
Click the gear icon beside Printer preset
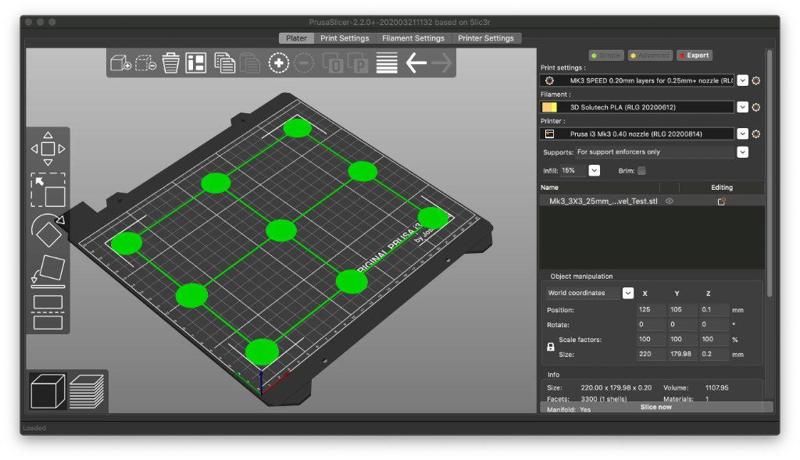(x=756, y=134)
